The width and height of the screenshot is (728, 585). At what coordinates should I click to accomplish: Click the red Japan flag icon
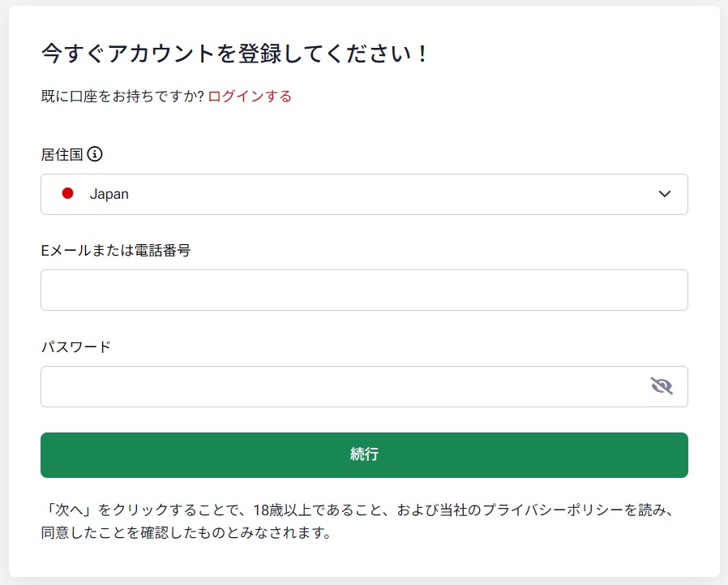68,194
